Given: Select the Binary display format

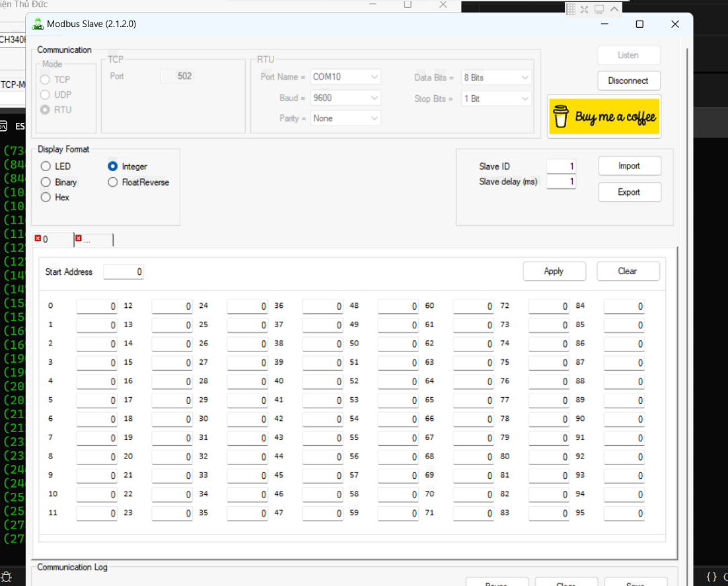Looking at the screenshot, I should pyautogui.click(x=46, y=182).
